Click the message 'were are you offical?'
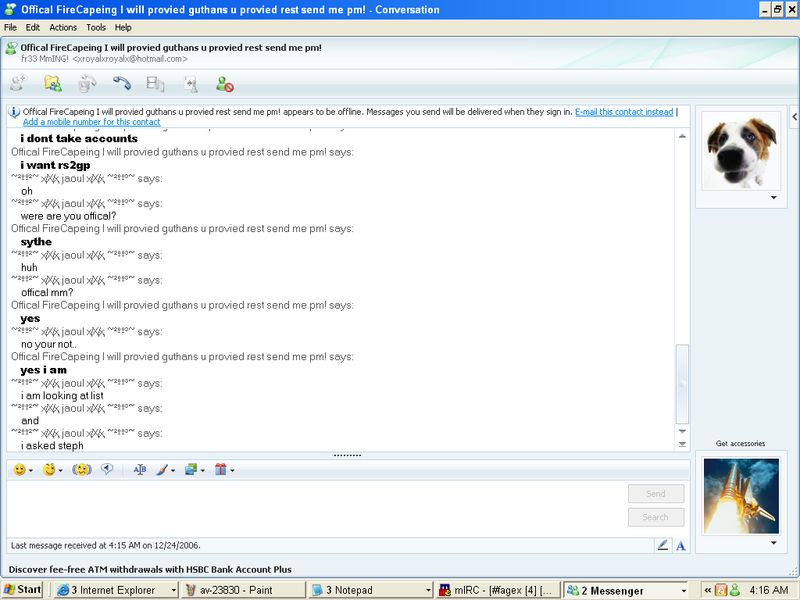 68,216
